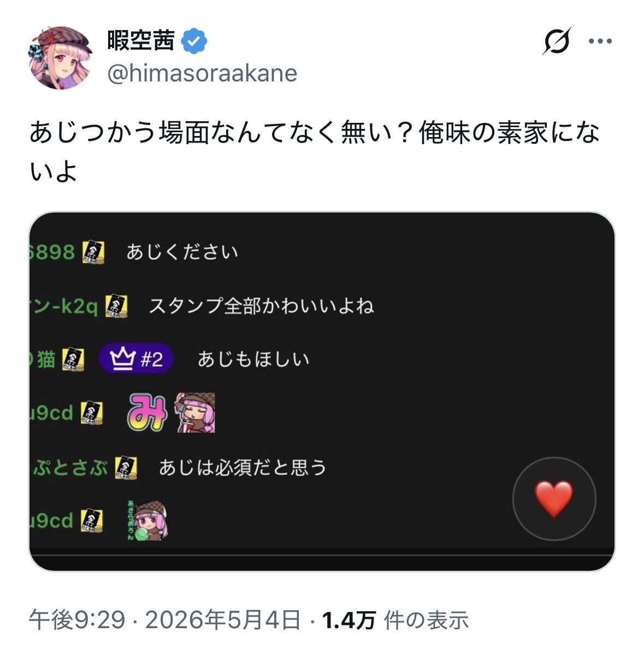Click the chat message あじは必須だと思う
Viewport: 644px width, 656px height.
pos(243,468)
